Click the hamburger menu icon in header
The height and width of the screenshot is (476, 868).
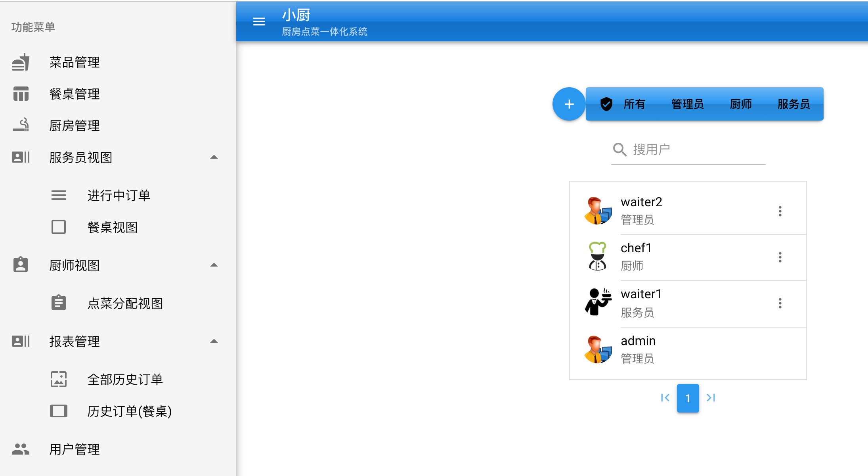pos(259,21)
